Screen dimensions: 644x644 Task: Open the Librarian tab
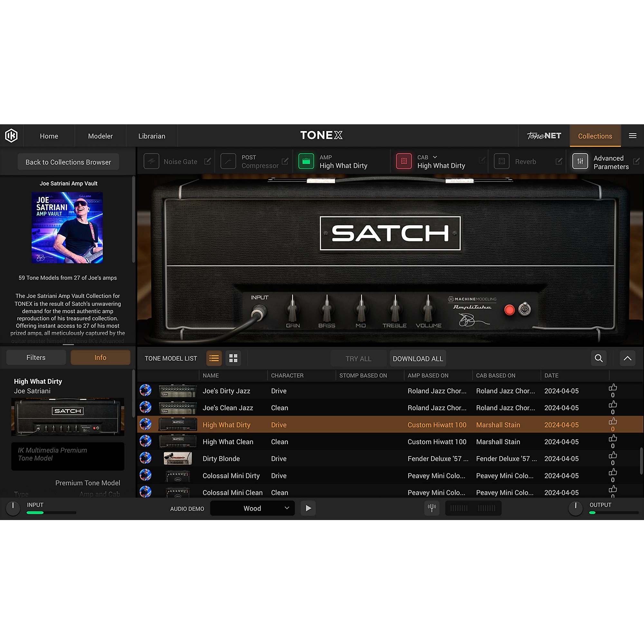click(x=152, y=136)
